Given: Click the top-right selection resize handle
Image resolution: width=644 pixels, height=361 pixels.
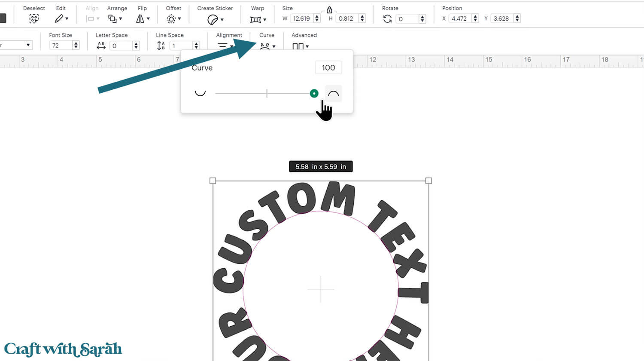Looking at the screenshot, I should (428, 181).
